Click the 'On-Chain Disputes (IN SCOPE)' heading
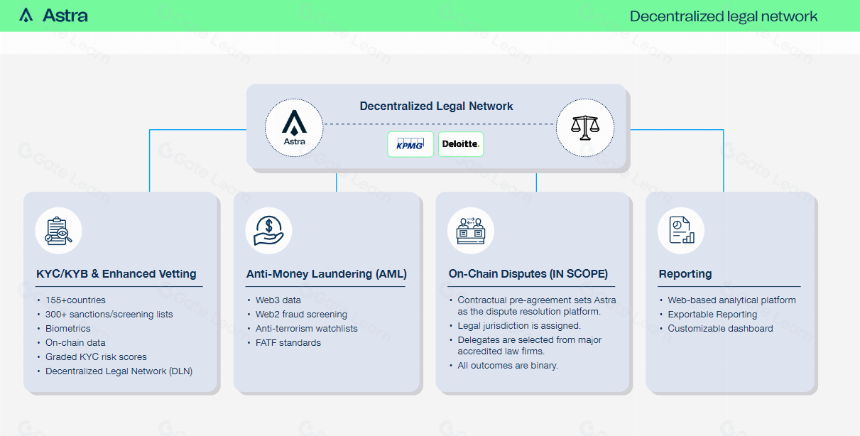 528,274
